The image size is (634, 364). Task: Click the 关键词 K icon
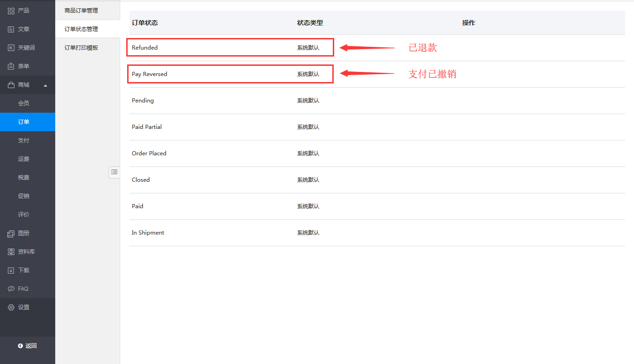11,48
